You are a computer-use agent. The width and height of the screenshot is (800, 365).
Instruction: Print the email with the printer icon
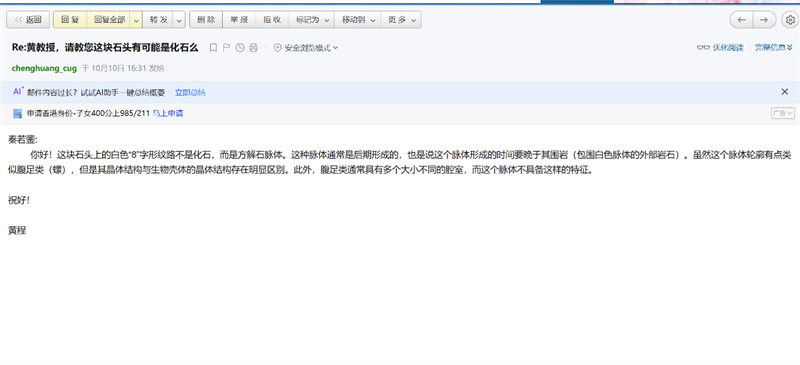(253, 47)
